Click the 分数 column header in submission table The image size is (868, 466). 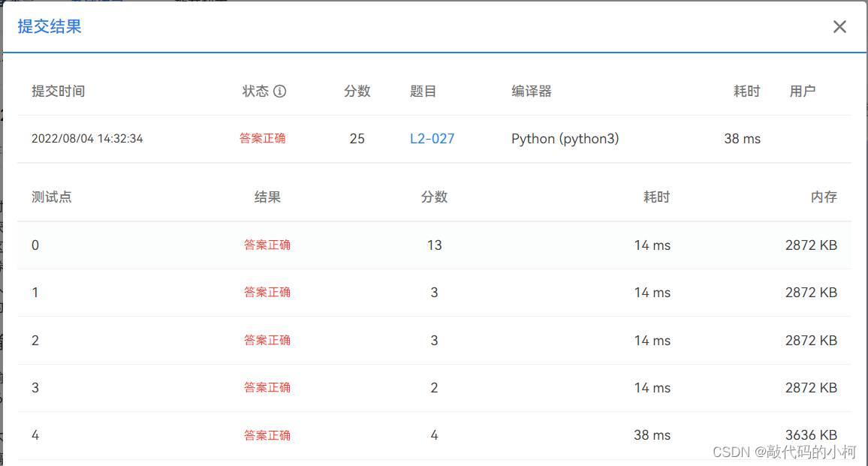(357, 91)
